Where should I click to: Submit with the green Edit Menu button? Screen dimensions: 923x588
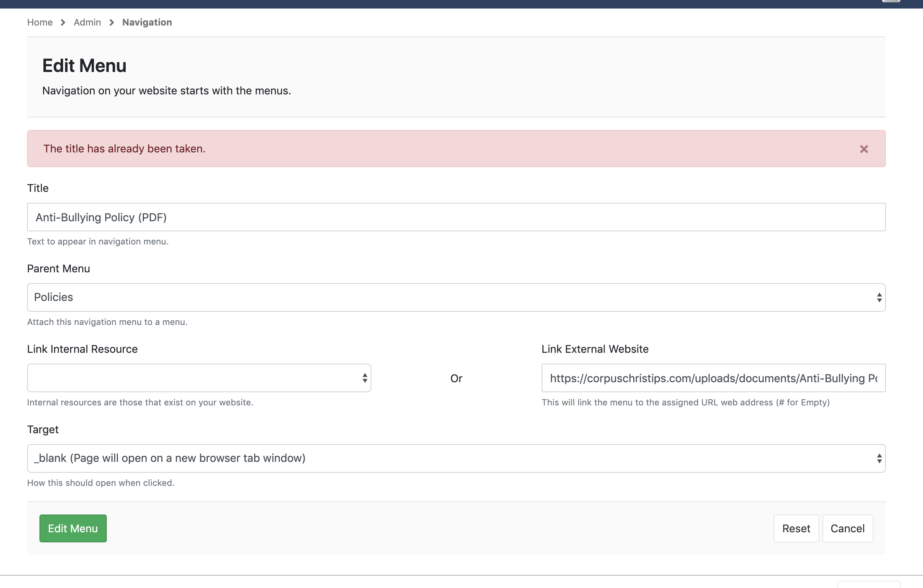point(73,528)
